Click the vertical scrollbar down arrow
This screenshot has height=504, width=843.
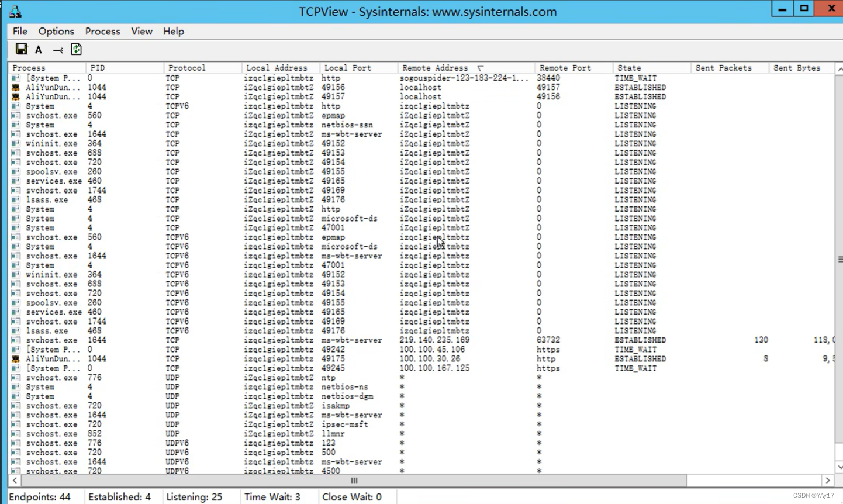click(839, 467)
